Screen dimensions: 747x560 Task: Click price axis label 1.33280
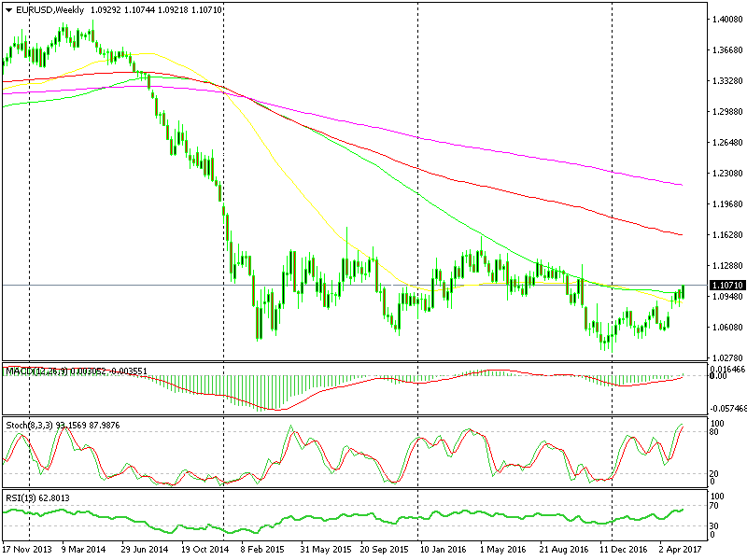tap(727, 81)
